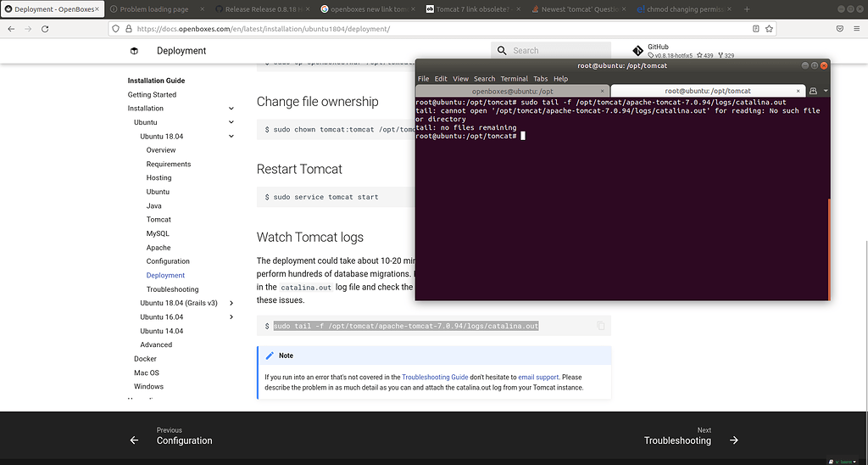Collapse the Ubuntu section chevron
Image resolution: width=868 pixels, height=465 pixels.
231,122
